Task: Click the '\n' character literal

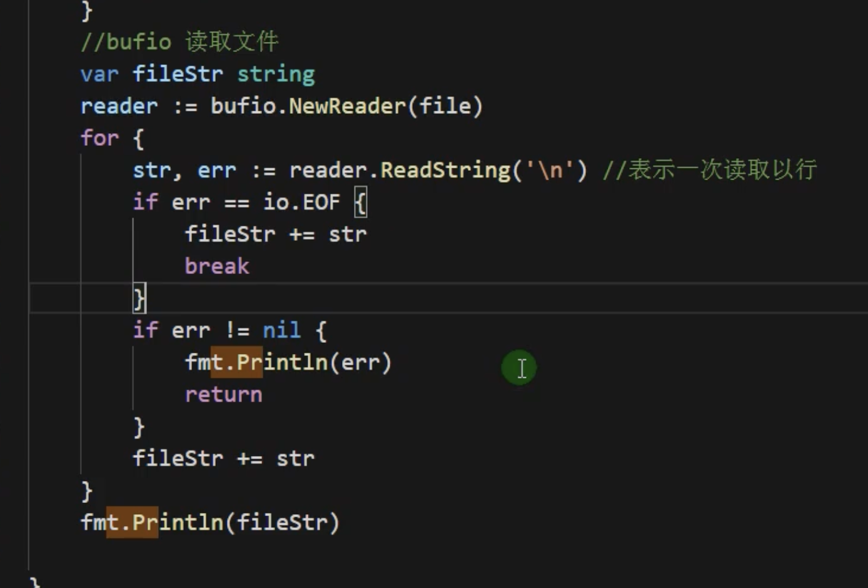Action: coord(550,170)
